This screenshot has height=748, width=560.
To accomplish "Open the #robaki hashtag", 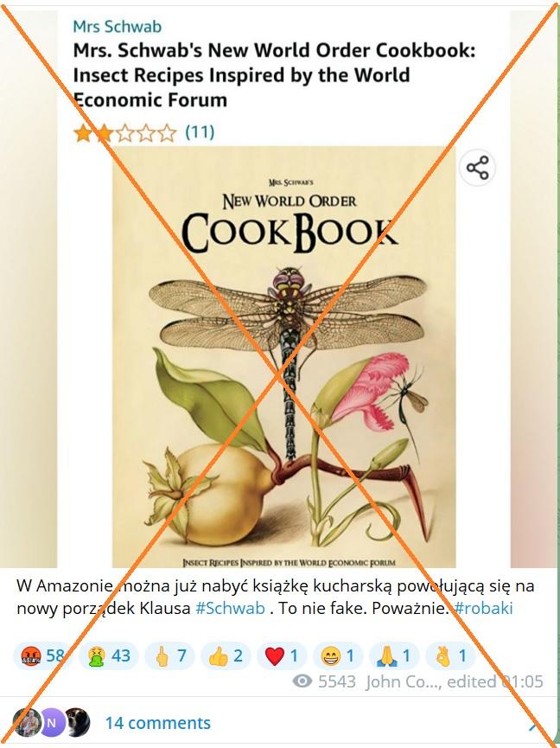I will click(x=484, y=608).
